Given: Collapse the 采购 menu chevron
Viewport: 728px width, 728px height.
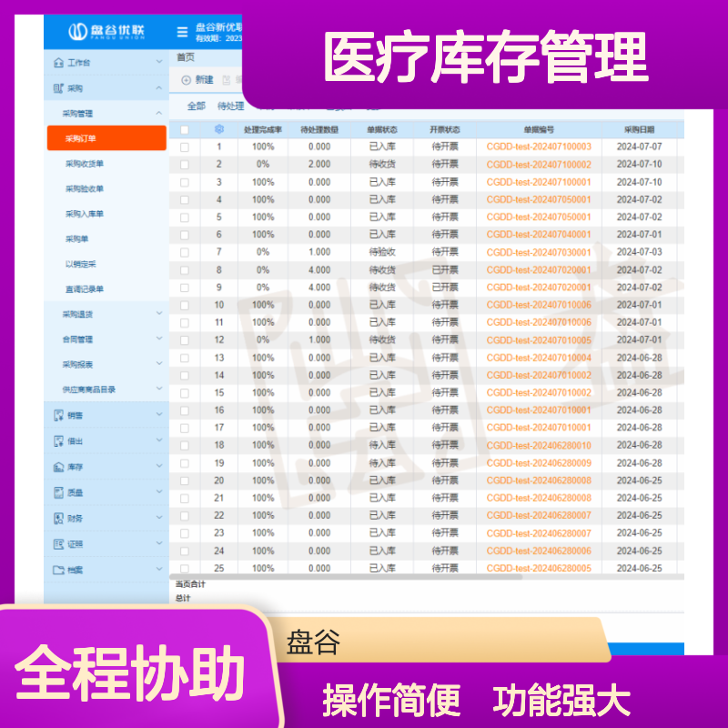Looking at the screenshot, I should (159, 87).
